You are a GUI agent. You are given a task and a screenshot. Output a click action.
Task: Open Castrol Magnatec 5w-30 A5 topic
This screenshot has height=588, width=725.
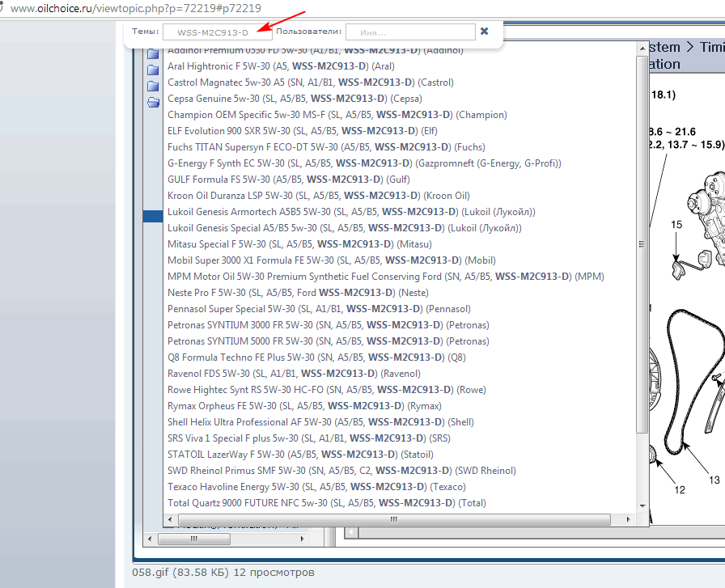pos(311,82)
